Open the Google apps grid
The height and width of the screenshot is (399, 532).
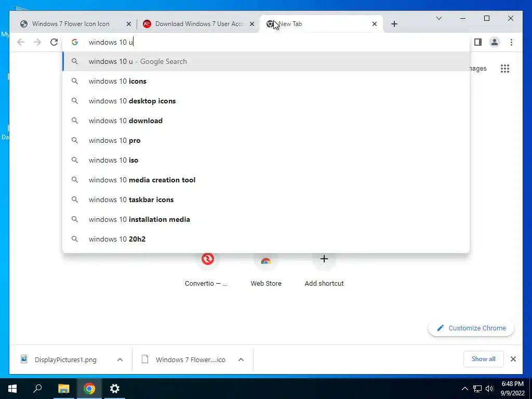coord(505,69)
